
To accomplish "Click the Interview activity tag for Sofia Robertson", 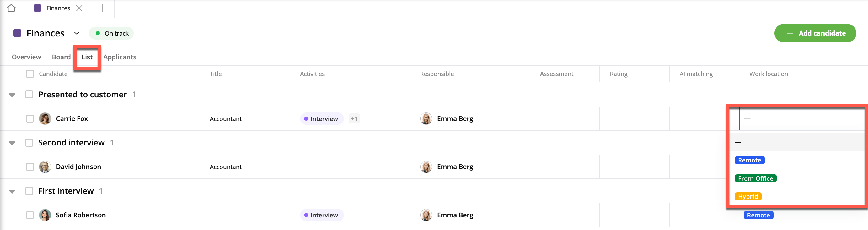I will pos(321,215).
